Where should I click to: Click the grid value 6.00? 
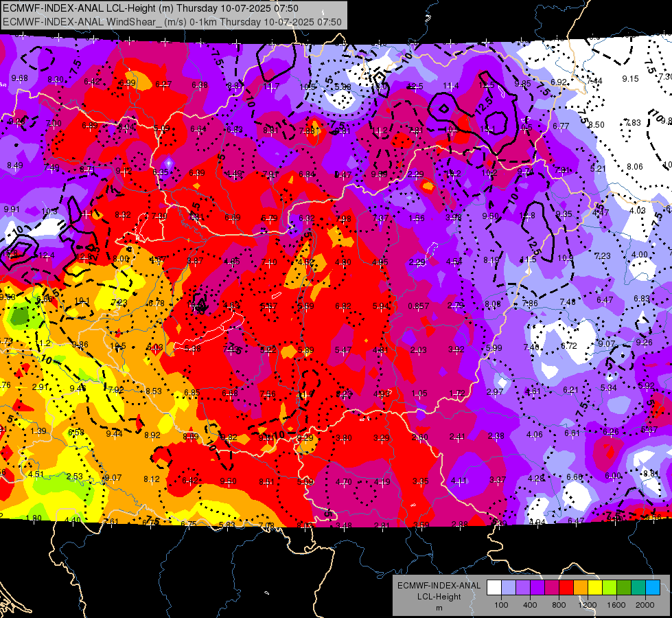point(613,475)
